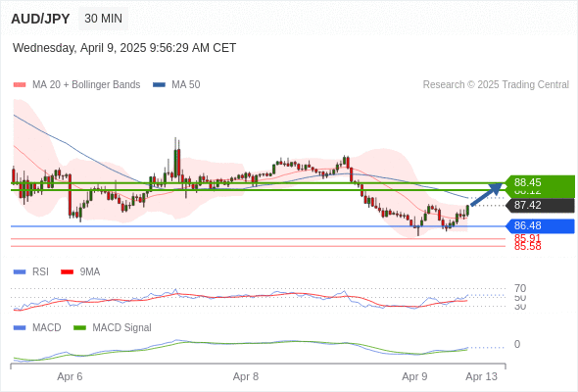Click the RSI 70 level label
The width and height of the screenshot is (578, 392).
pos(520,288)
